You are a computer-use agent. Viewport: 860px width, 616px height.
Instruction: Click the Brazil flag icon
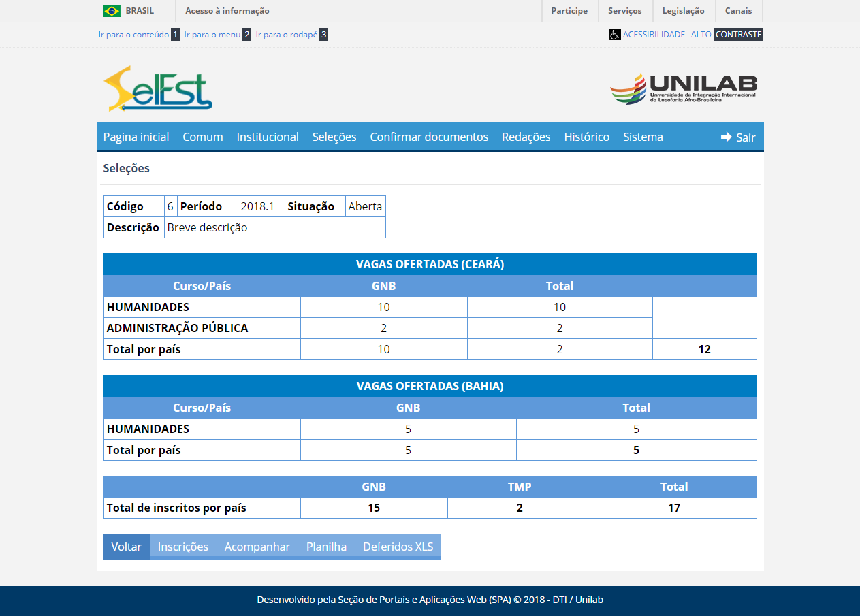click(x=112, y=11)
